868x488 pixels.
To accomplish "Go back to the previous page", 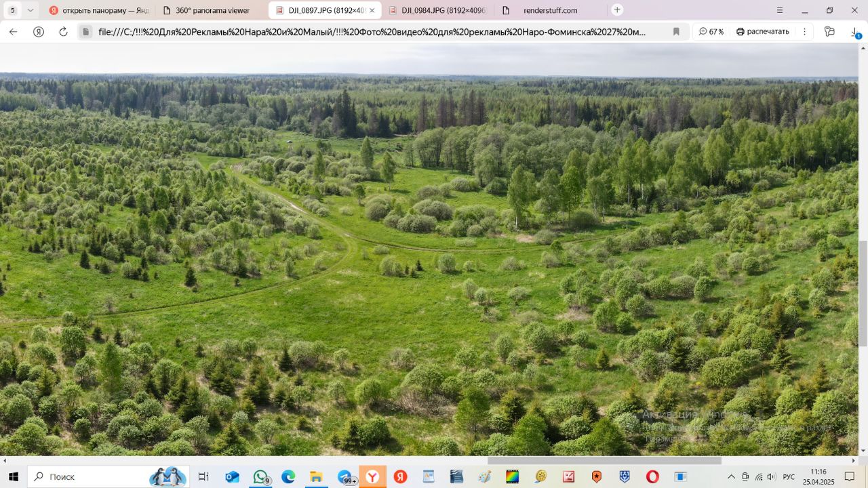I will (x=13, y=32).
